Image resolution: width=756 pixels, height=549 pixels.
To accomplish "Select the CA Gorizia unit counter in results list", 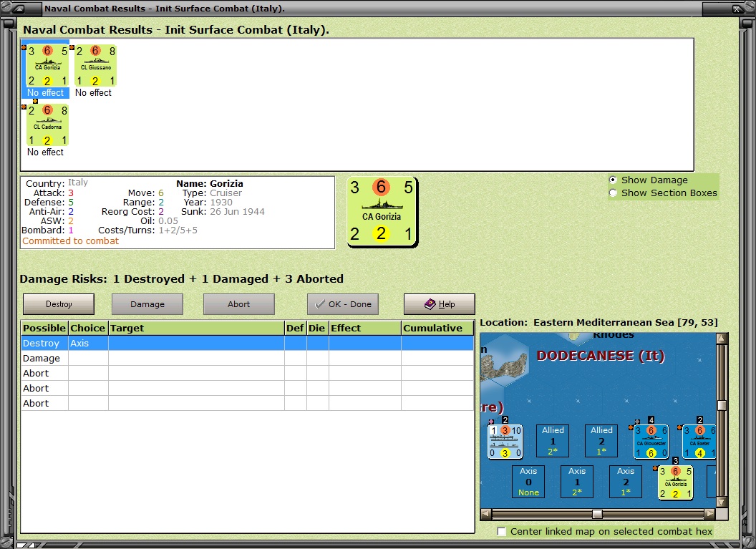I will tap(47, 66).
